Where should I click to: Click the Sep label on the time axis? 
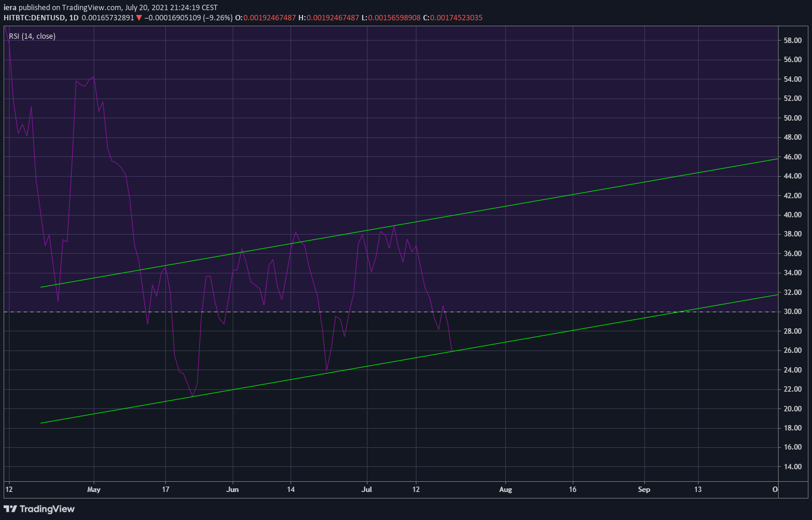(x=644, y=490)
